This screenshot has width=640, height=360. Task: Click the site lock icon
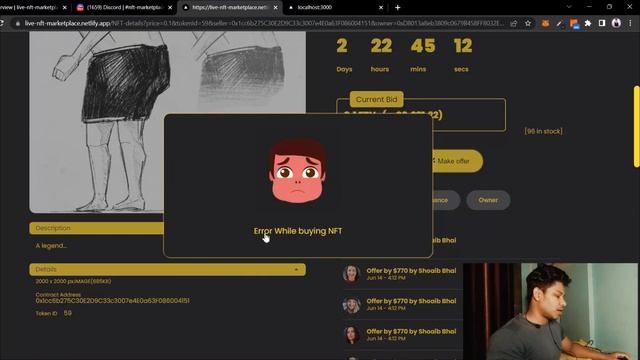pyautogui.click(x=17, y=24)
